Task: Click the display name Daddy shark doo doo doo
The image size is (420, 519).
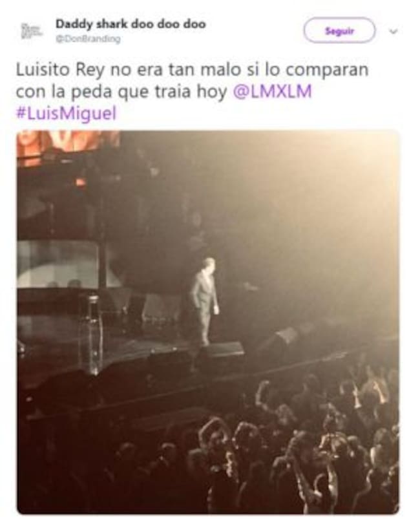Action: [x=131, y=24]
